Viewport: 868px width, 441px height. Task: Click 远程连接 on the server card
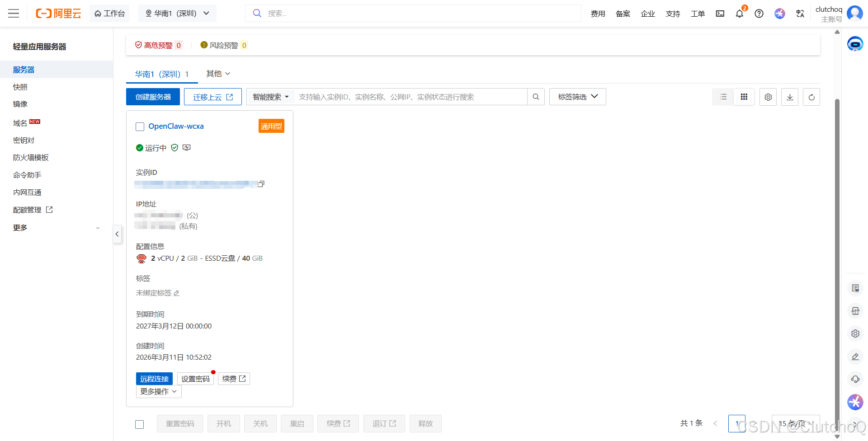(x=154, y=379)
